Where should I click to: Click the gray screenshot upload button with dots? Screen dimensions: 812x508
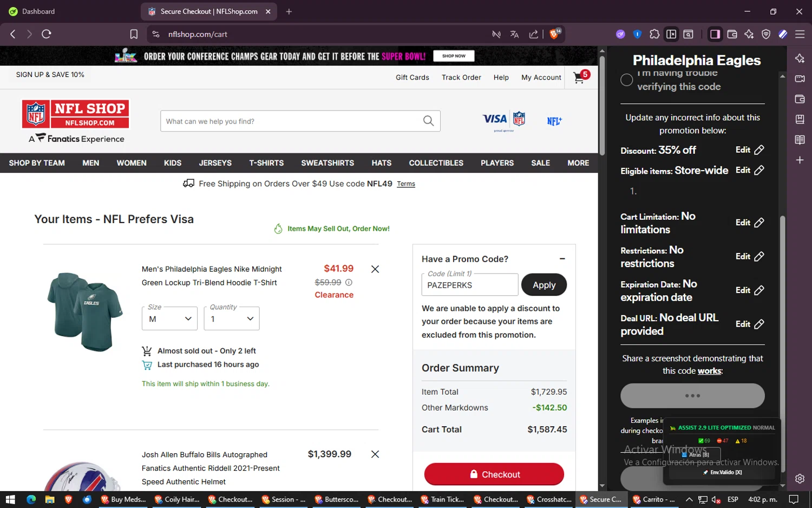[x=692, y=396]
